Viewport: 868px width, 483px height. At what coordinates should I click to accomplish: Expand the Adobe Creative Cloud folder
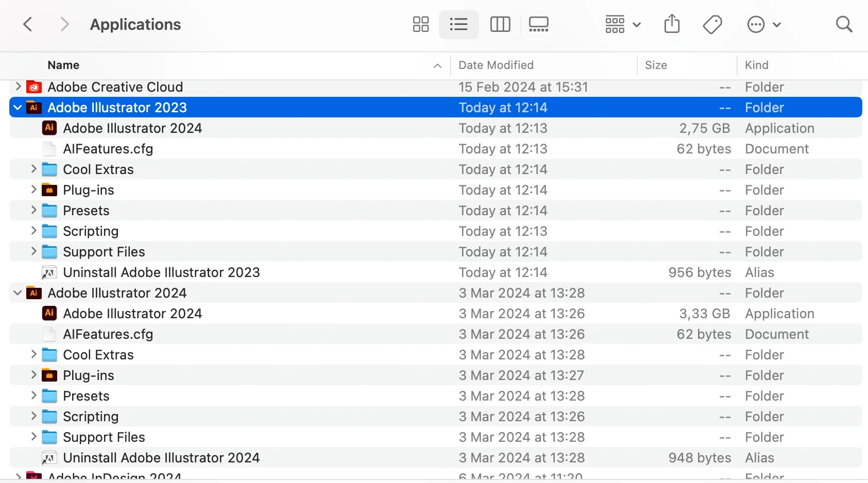[18, 87]
